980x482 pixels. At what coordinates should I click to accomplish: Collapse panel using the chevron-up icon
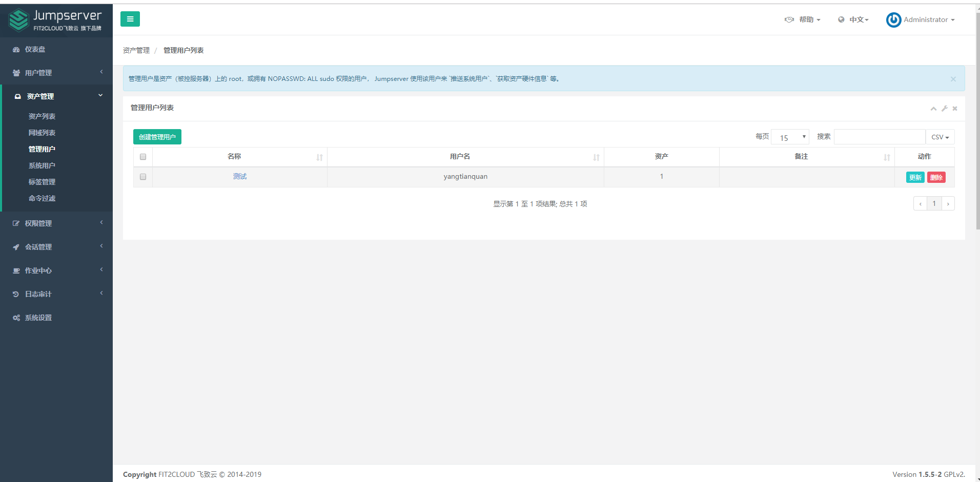coord(933,109)
